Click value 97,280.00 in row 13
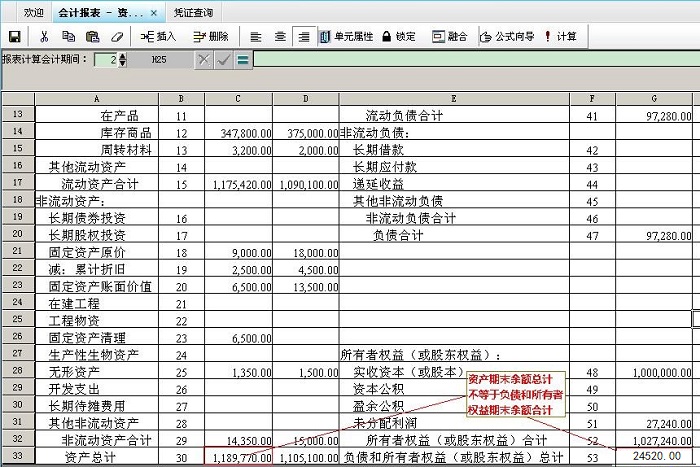This screenshot has height=467, width=700. click(x=654, y=116)
